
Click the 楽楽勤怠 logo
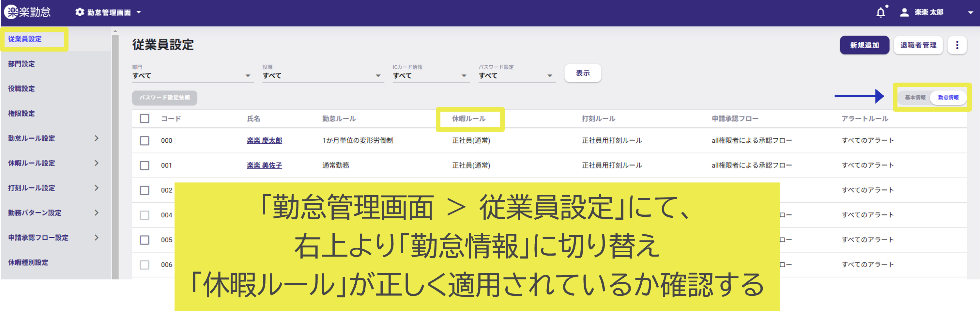pos(27,12)
